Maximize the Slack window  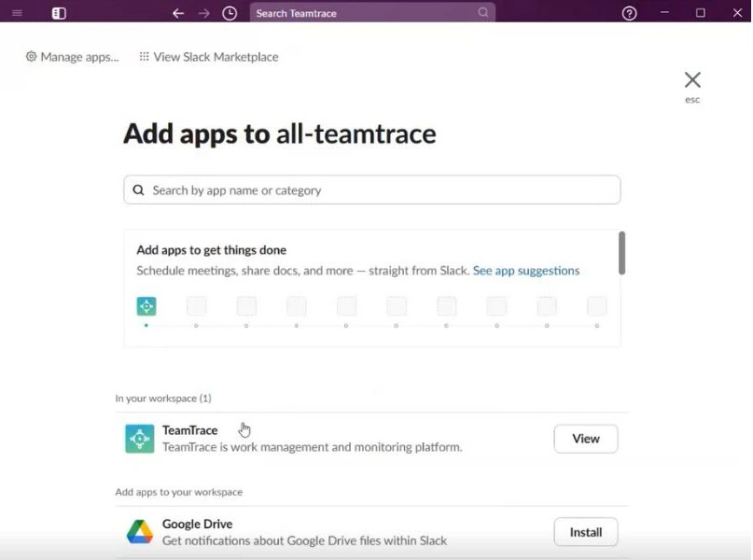click(x=701, y=13)
